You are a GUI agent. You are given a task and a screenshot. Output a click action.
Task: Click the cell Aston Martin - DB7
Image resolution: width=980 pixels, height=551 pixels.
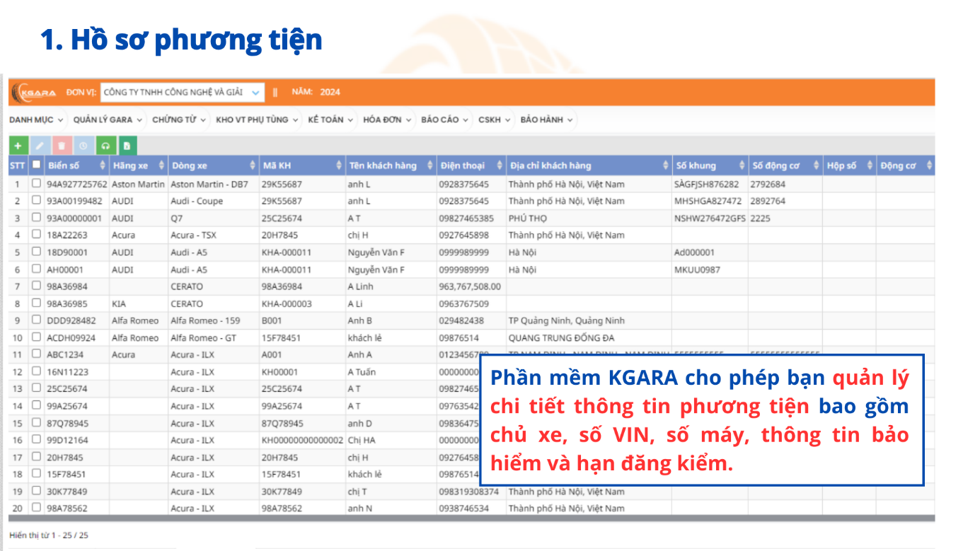coord(209,184)
